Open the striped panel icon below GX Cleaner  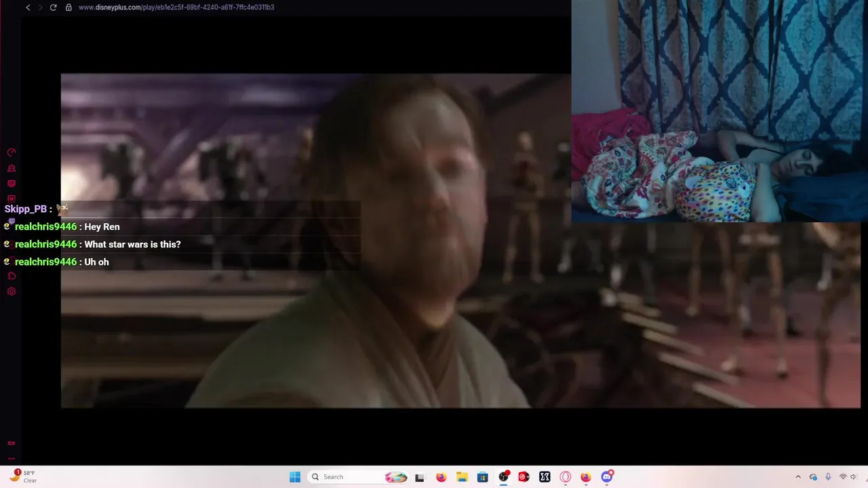click(x=12, y=184)
